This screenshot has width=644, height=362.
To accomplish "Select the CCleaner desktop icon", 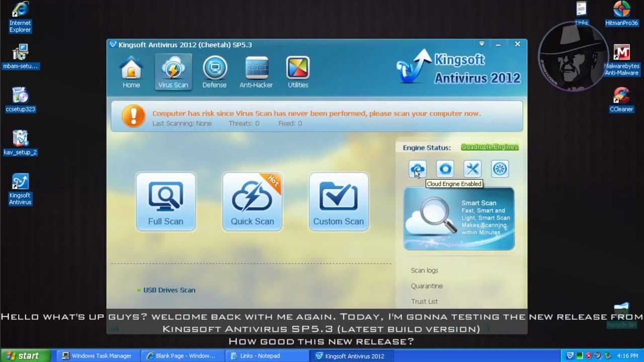I will (621, 100).
